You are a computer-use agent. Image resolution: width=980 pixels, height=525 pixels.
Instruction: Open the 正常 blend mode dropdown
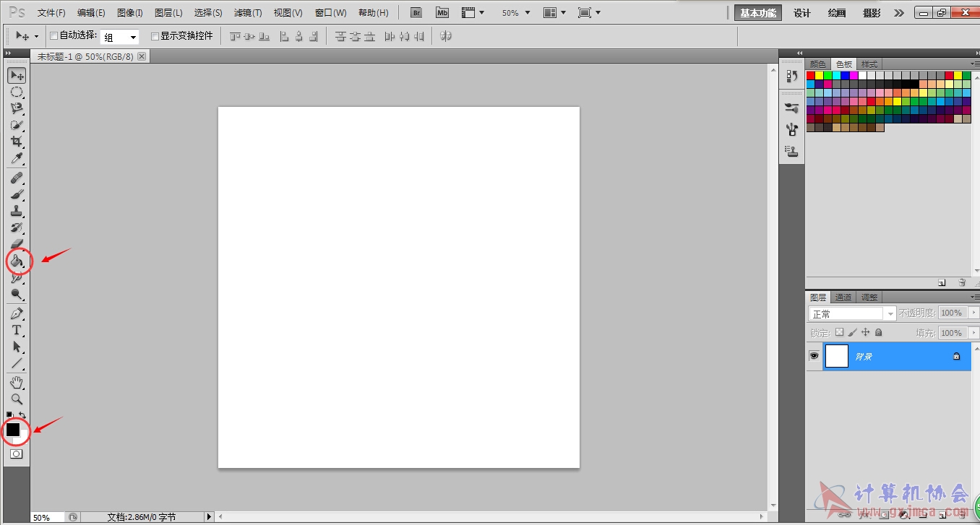(x=852, y=313)
